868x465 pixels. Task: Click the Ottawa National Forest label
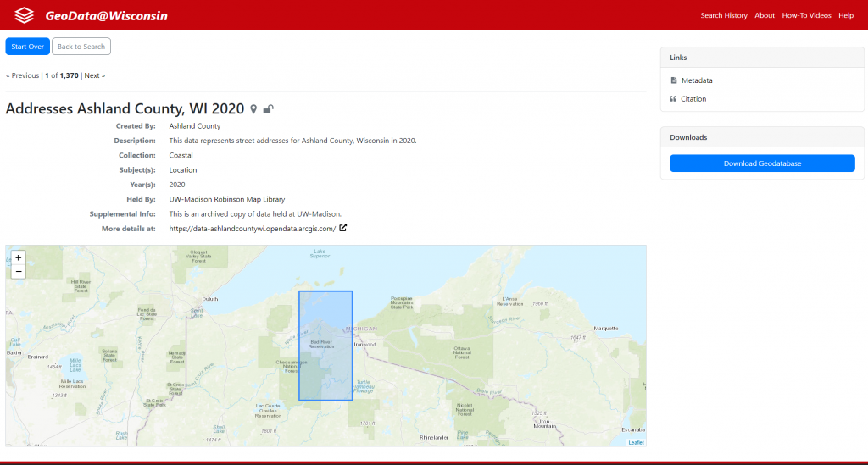click(x=462, y=352)
